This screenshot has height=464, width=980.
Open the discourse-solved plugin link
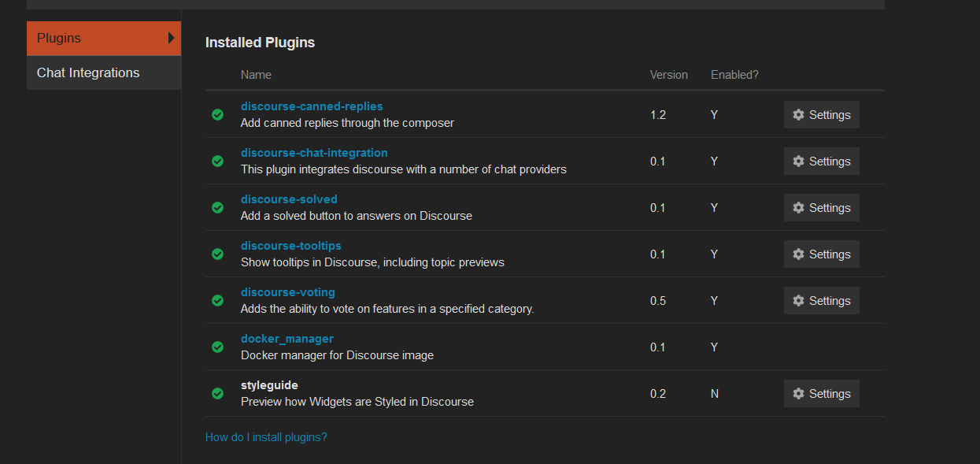(289, 199)
